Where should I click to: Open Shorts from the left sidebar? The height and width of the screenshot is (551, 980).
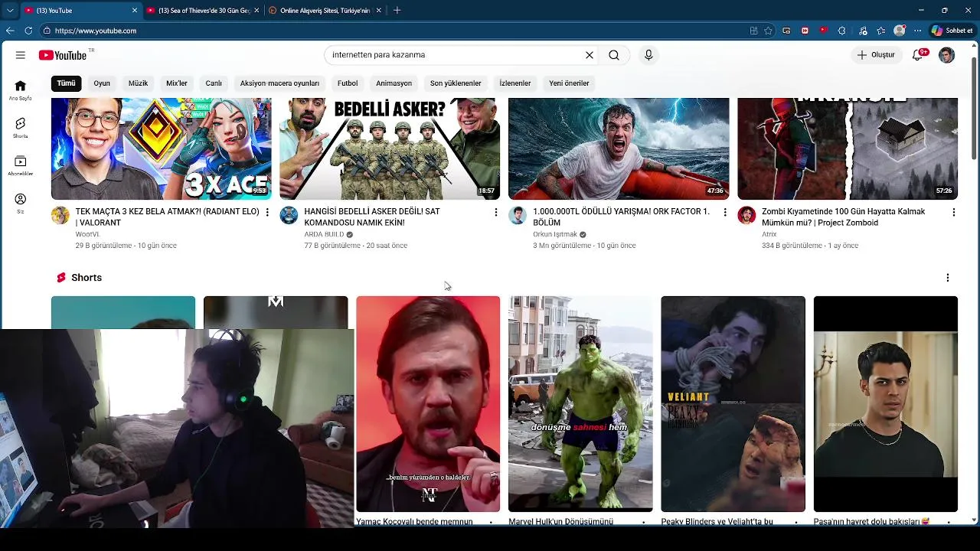(20, 128)
